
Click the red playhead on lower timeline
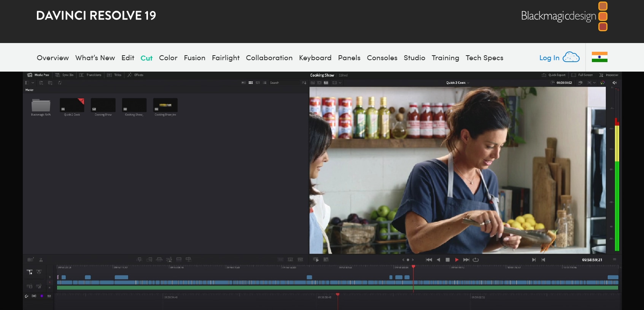coord(337,295)
